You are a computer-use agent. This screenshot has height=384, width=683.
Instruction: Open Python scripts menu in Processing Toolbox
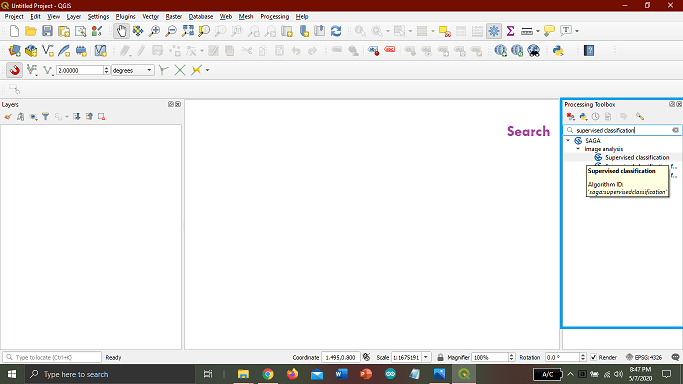coord(583,117)
